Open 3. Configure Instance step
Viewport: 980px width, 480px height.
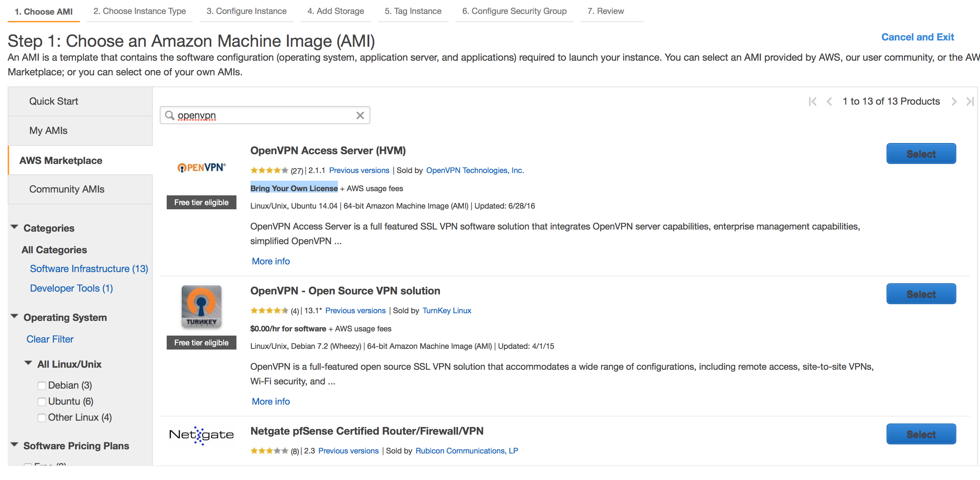(x=247, y=12)
